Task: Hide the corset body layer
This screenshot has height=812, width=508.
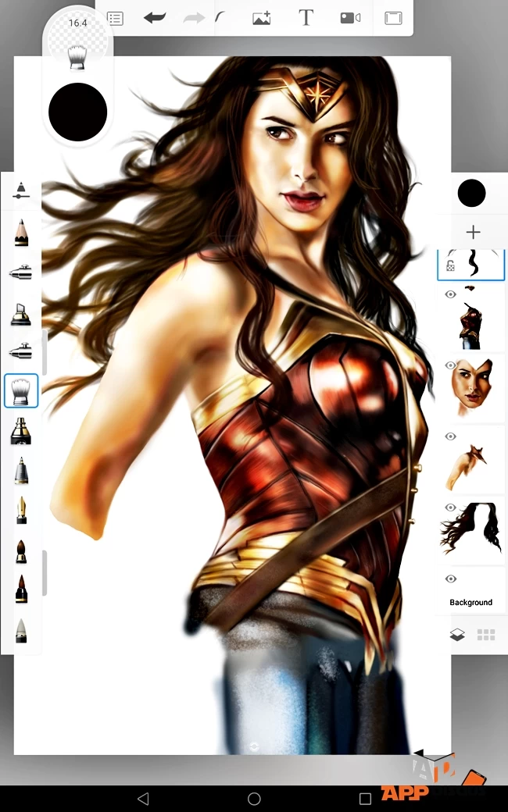Action: [x=450, y=294]
